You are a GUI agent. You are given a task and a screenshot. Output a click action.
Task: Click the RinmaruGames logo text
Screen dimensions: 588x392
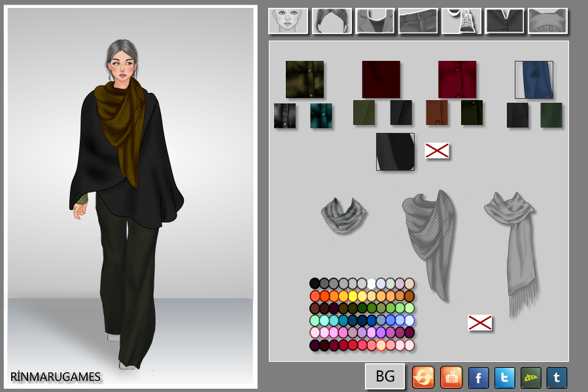click(x=56, y=376)
